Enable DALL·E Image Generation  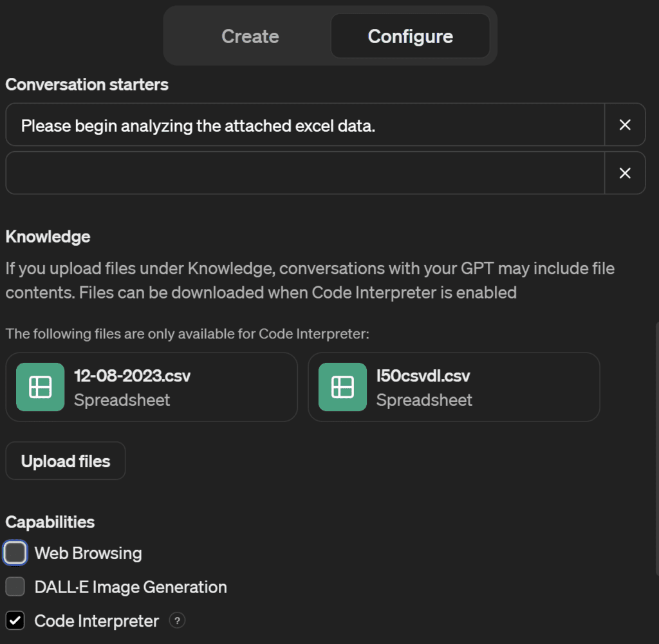[15, 587]
